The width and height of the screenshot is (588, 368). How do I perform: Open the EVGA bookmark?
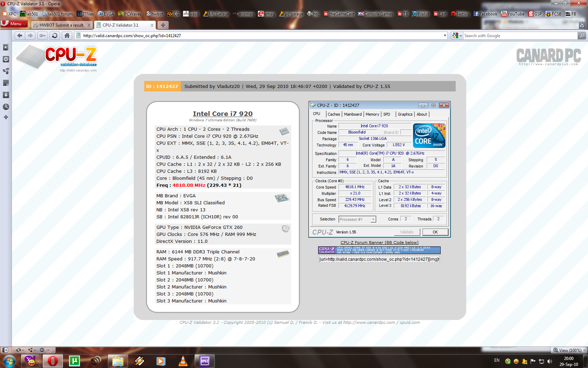pyautogui.click(x=106, y=14)
